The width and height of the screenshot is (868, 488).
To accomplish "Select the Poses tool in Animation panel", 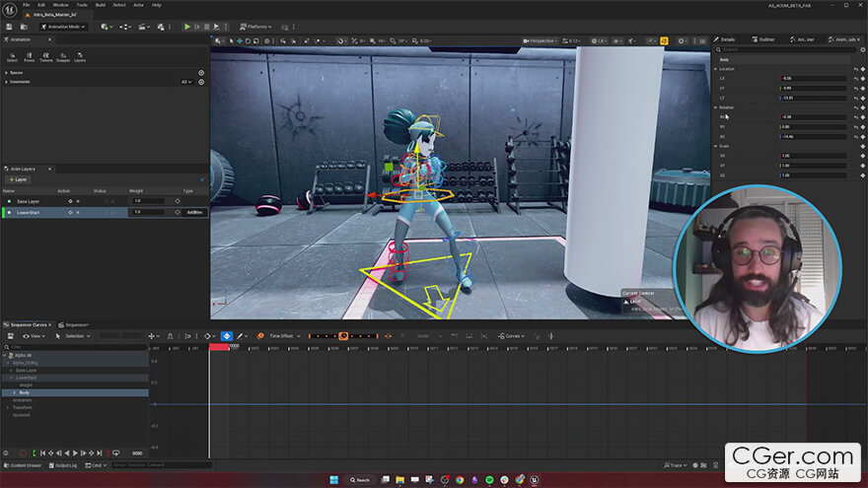I will pos(30,57).
